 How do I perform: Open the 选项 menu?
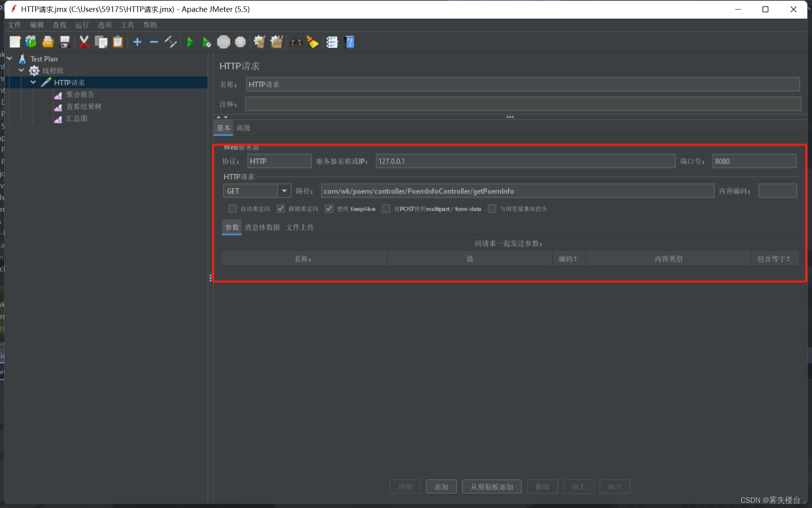click(x=105, y=25)
